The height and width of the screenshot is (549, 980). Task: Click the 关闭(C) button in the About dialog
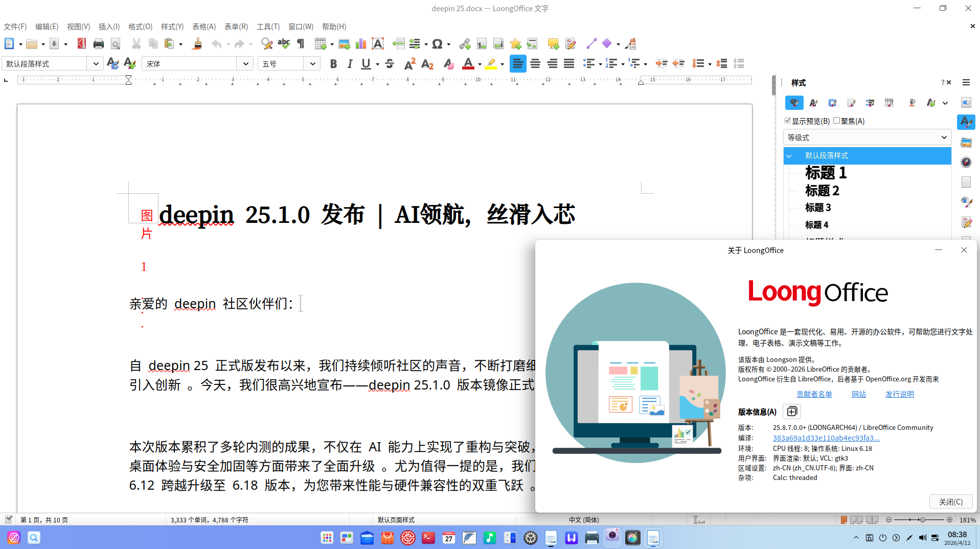pos(950,501)
